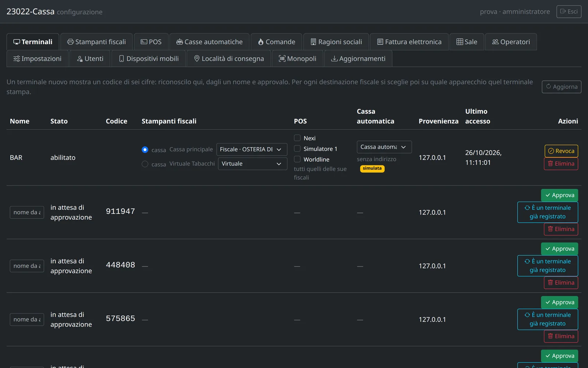Click the trash icon on BAR row's Elimina

point(551,163)
